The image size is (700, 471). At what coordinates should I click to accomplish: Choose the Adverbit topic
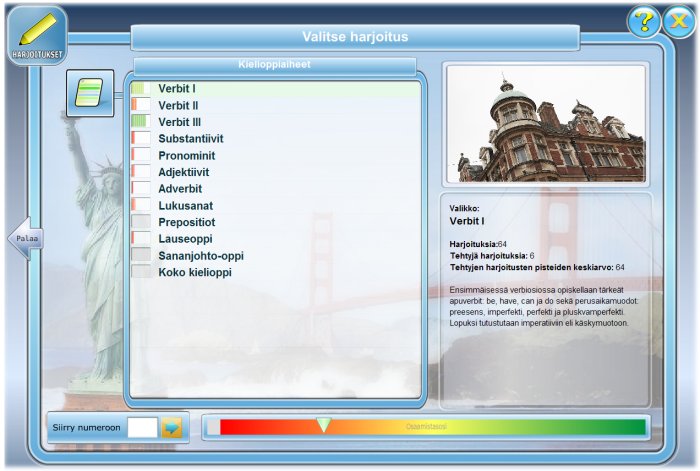[x=275, y=188]
